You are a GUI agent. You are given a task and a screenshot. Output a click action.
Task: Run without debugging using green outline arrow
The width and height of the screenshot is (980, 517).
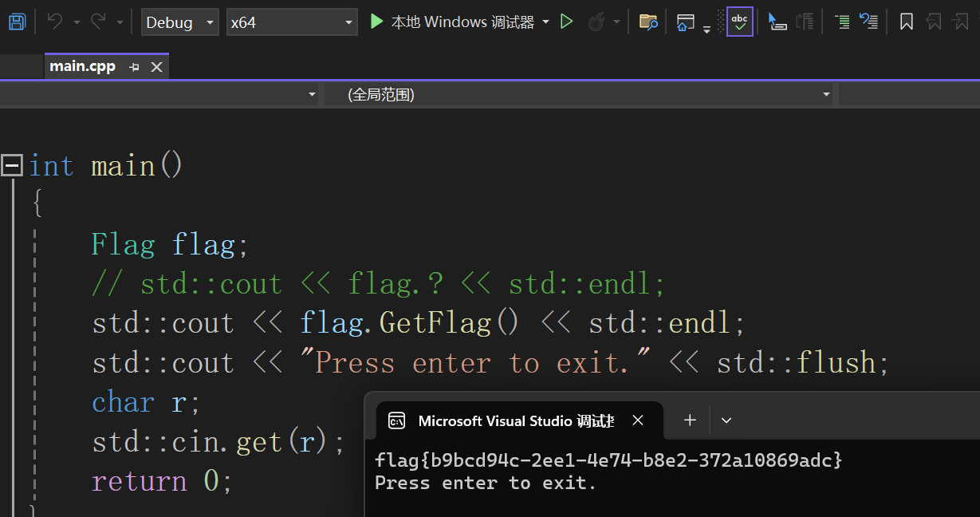coord(567,22)
